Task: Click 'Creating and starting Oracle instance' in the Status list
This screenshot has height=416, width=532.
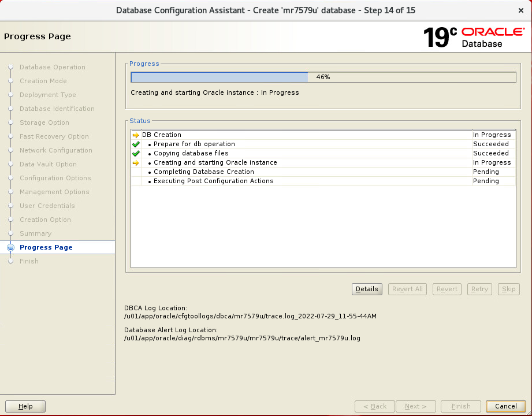Action: click(x=215, y=162)
